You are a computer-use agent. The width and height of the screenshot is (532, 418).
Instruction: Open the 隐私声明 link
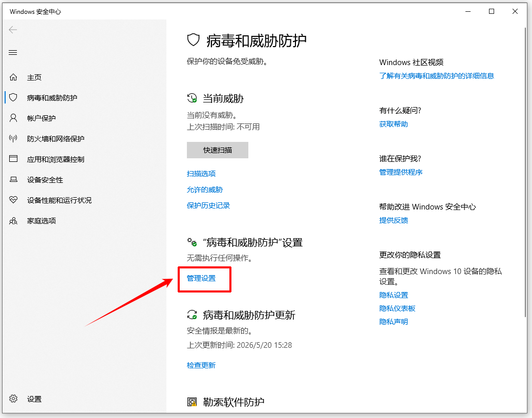[394, 322]
